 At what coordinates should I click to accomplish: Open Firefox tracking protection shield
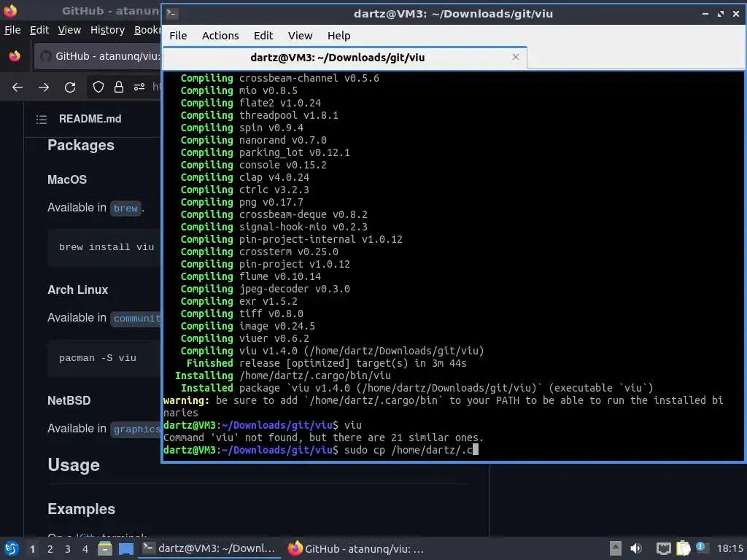[98, 87]
